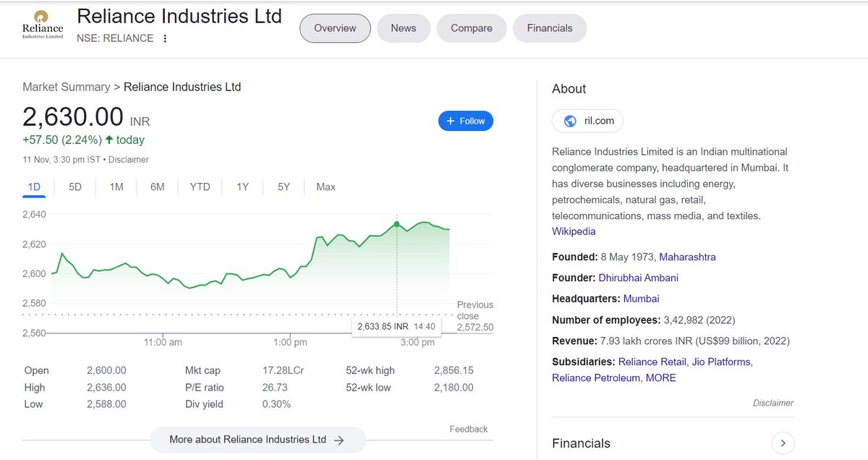Viewport: 868px width, 460px height.
Task: Select the Financials pill at the top
Action: pyautogui.click(x=550, y=28)
